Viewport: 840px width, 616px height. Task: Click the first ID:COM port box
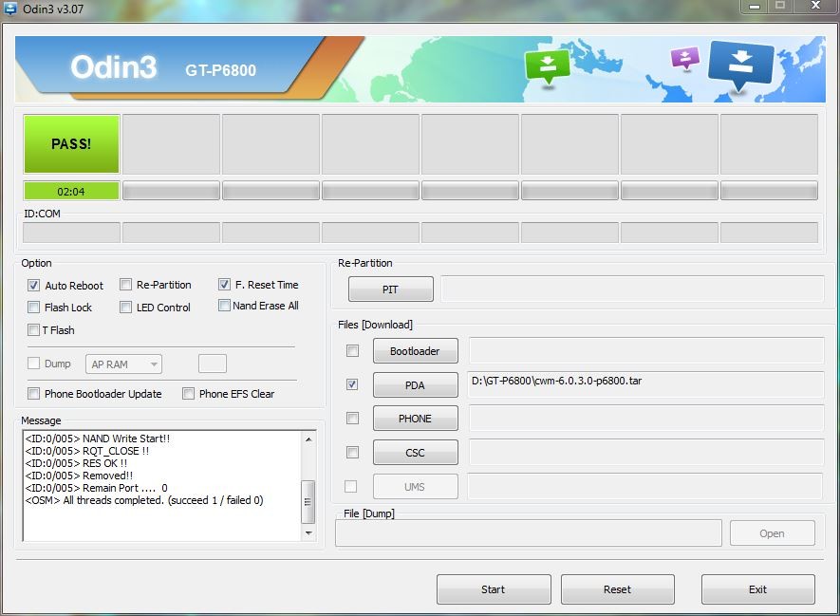tap(71, 233)
